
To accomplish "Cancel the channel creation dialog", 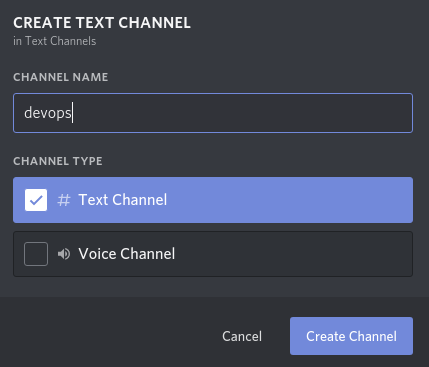I will tap(242, 336).
